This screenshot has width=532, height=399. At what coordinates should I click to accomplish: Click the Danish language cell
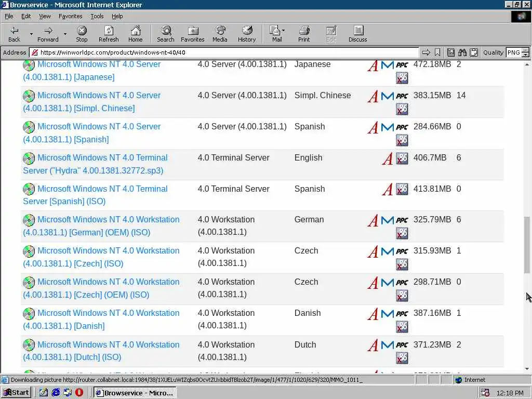pos(308,313)
